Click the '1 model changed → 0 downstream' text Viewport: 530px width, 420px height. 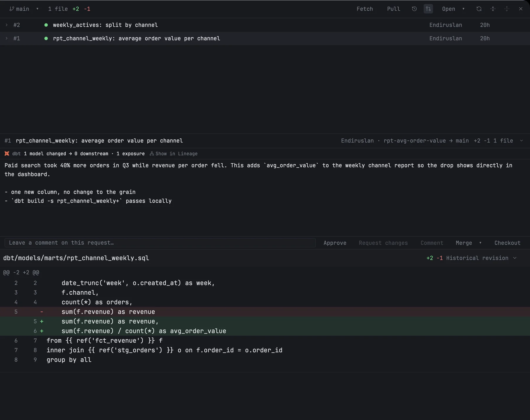coord(65,154)
